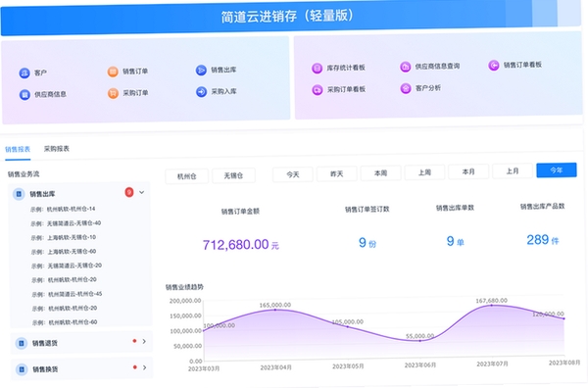Open the 客户 shortcut icon

click(24, 73)
